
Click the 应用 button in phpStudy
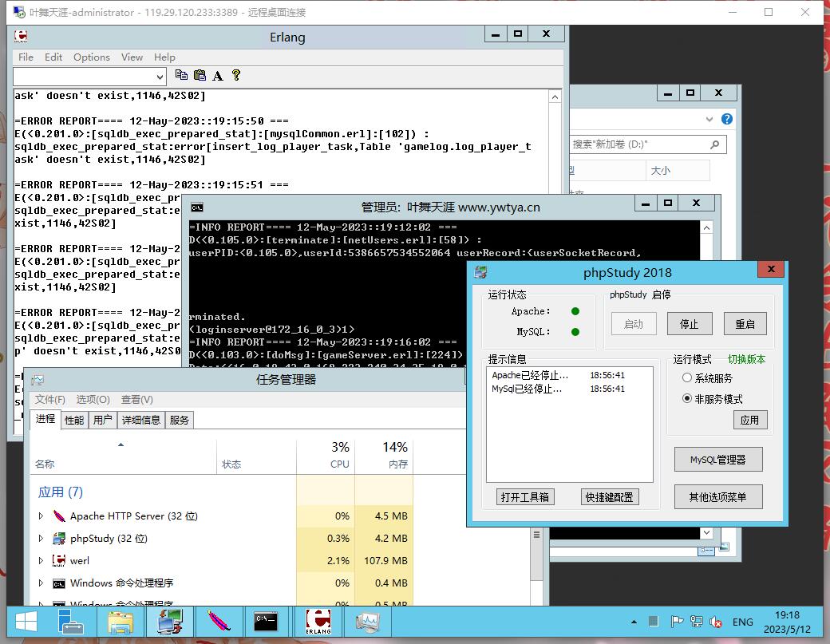[749, 421]
